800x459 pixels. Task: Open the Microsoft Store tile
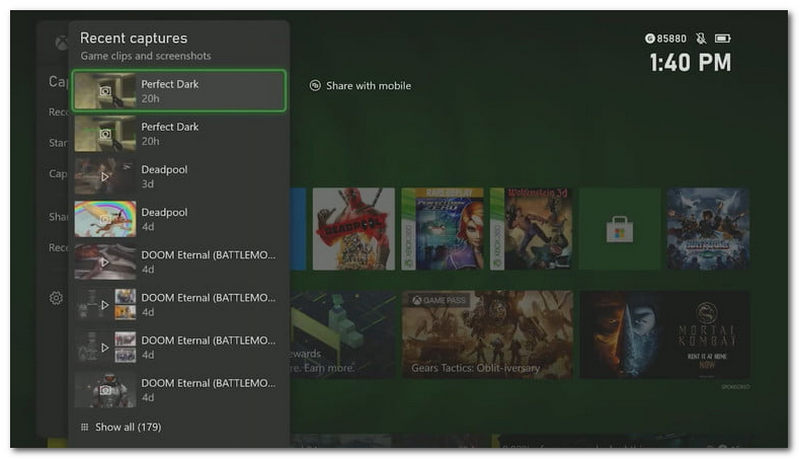[x=620, y=228]
